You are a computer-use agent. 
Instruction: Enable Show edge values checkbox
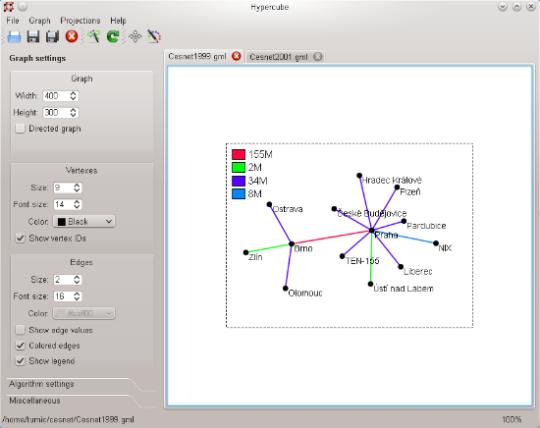(20, 330)
